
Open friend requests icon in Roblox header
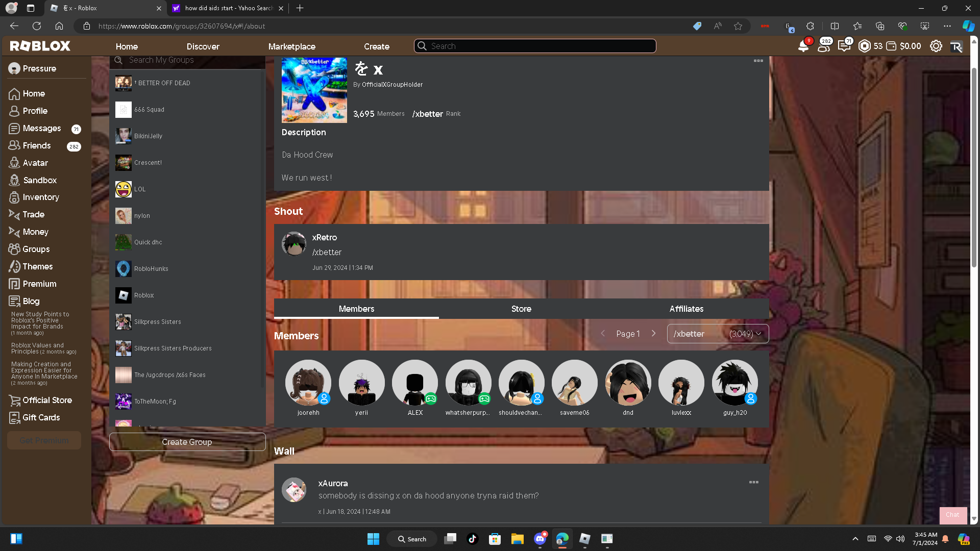pyautogui.click(x=824, y=46)
